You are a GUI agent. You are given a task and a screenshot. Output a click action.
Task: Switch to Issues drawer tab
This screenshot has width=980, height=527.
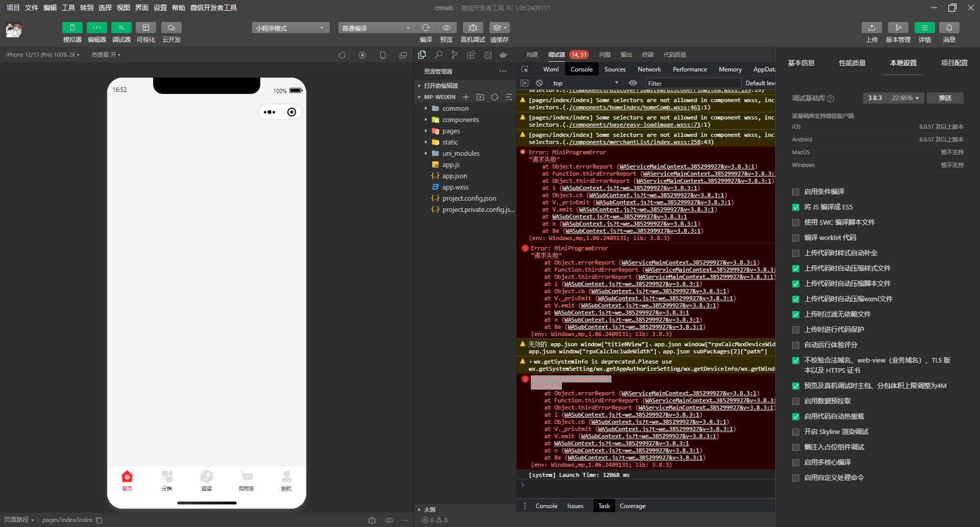pyautogui.click(x=575, y=506)
